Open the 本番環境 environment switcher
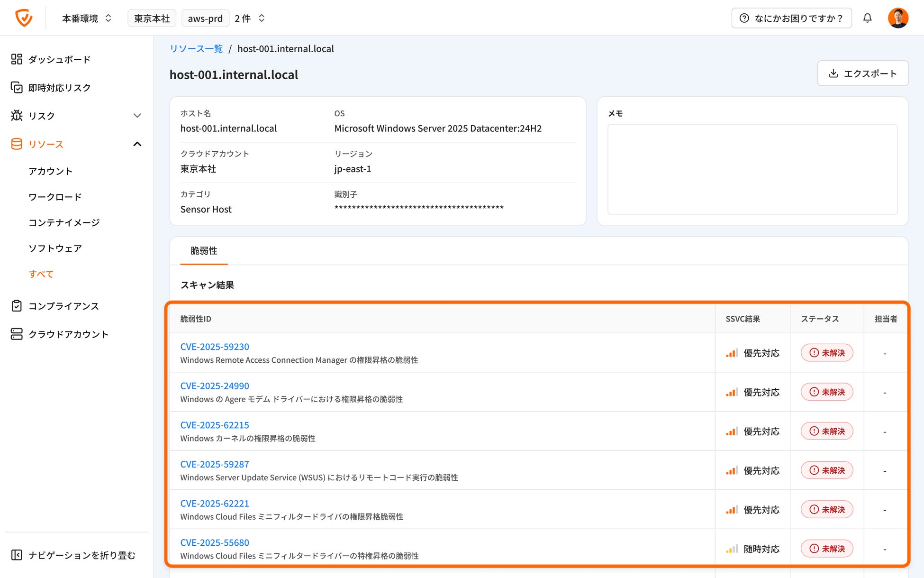 tap(87, 18)
